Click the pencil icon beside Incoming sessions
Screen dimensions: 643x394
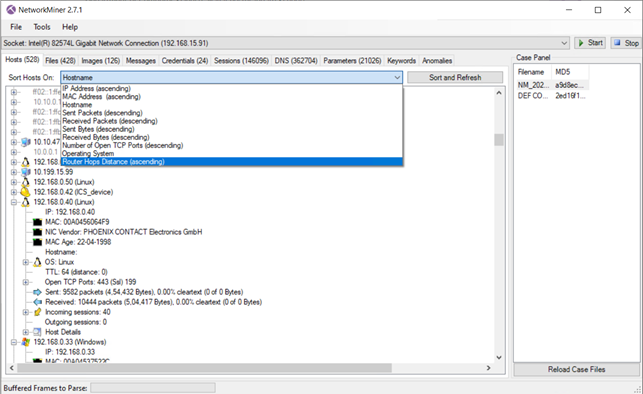(37, 312)
